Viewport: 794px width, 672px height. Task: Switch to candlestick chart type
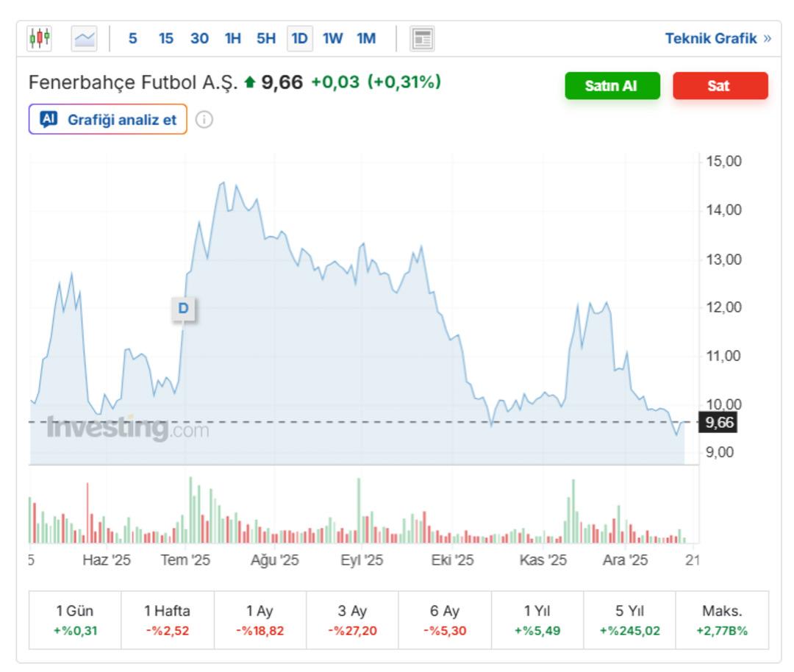40,38
